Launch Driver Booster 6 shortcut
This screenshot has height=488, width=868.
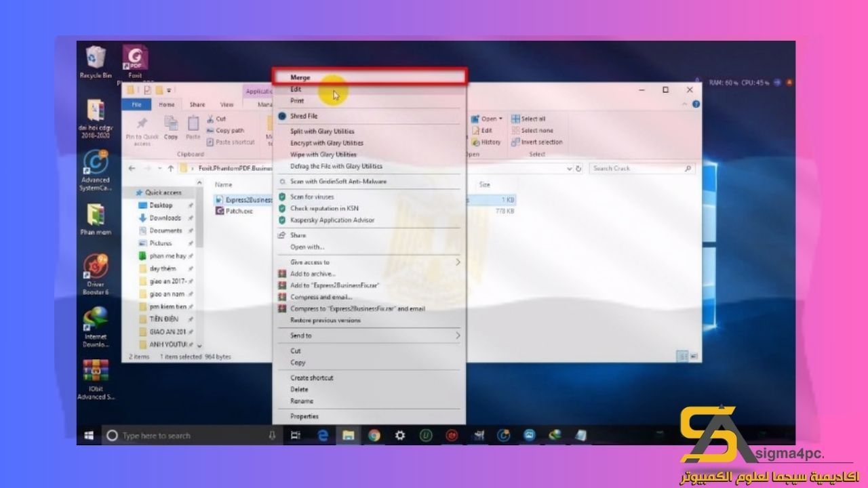point(96,274)
